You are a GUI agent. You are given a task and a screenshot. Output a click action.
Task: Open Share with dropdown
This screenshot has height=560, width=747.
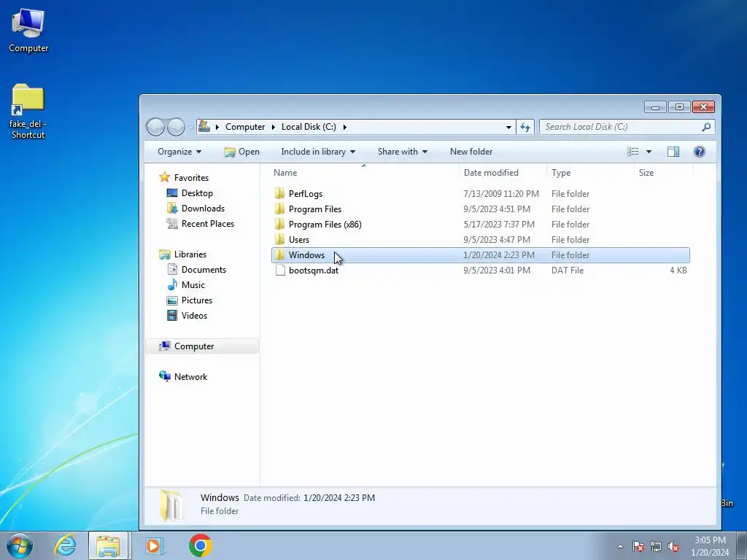click(403, 152)
